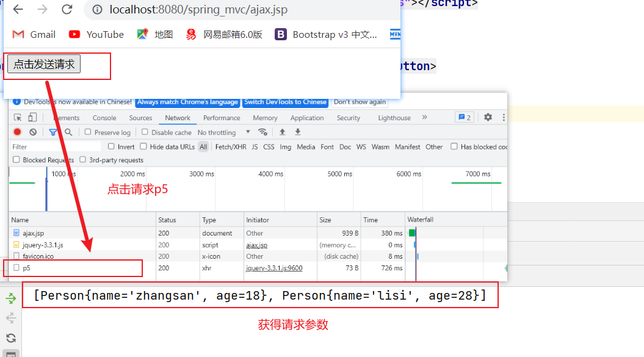644x357 pixels.
Task: Export HAR file download arrow
Action: (x=298, y=132)
